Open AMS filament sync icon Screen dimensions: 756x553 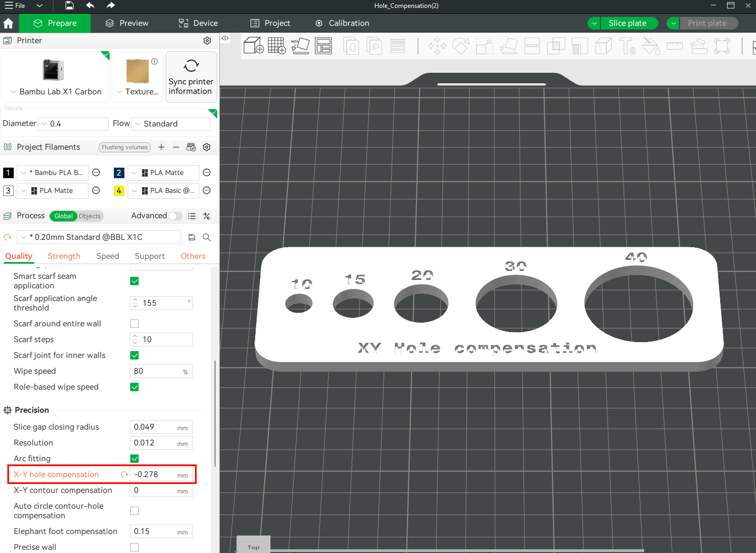(x=191, y=147)
